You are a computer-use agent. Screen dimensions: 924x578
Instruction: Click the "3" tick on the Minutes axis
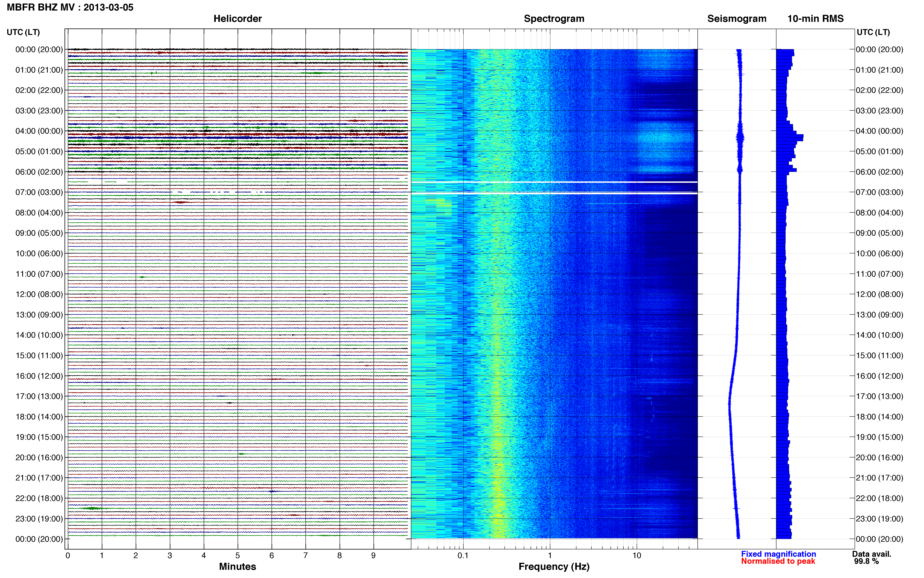click(x=170, y=555)
